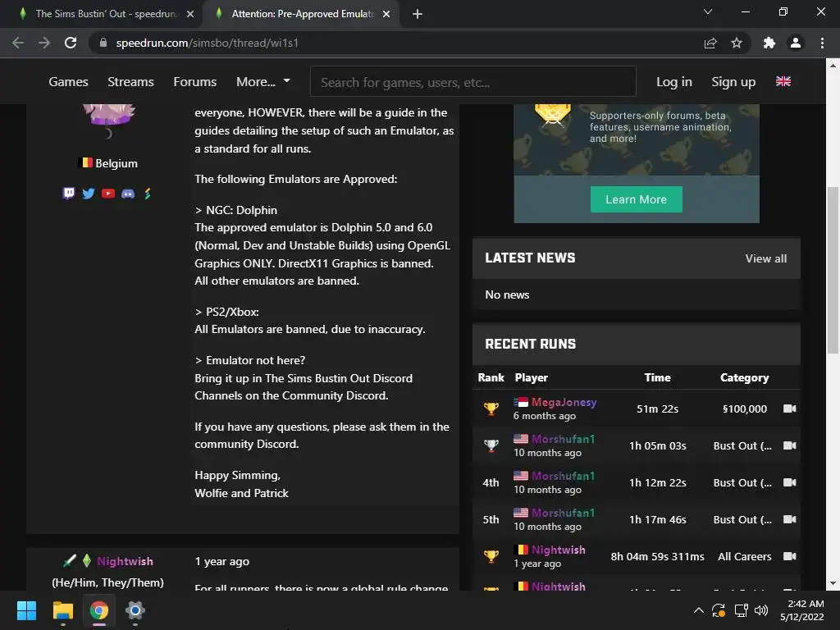This screenshot has height=630, width=840.
Task: Go back to the previous page
Action: point(18,43)
